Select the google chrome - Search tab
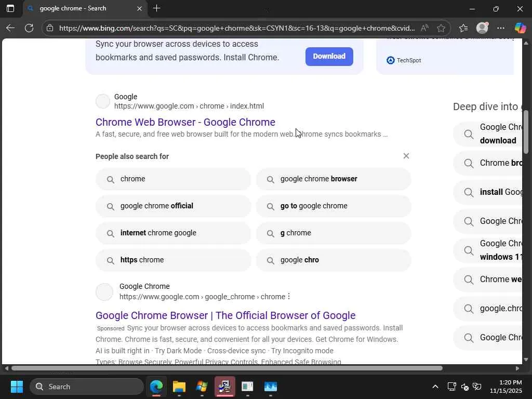 pos(85,8)
